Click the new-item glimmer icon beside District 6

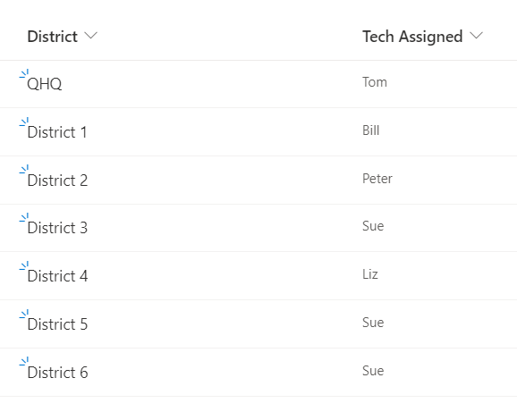pos(24,361)
